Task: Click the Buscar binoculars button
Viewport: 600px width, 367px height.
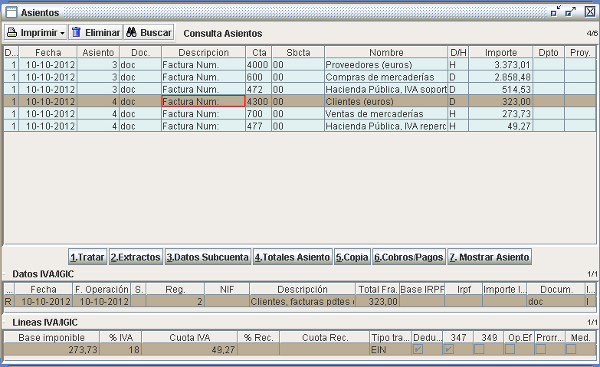Action: tap(149, 33)
